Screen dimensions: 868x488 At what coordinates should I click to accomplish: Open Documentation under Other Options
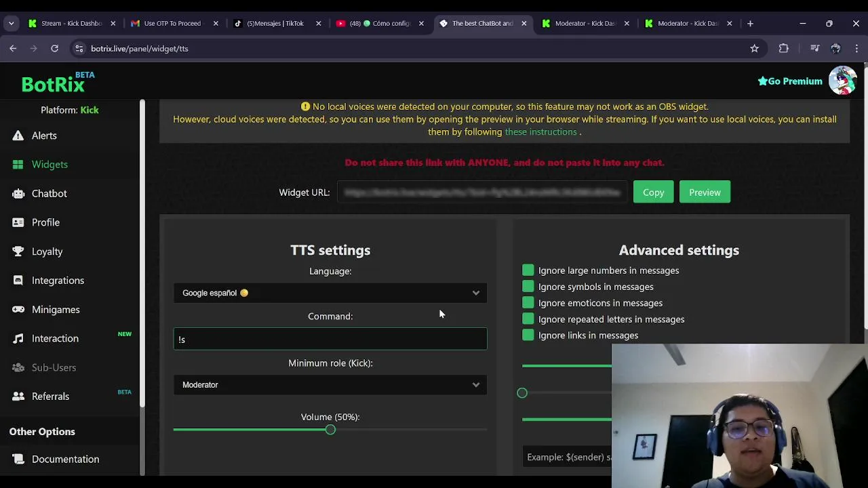coord(66,460)
